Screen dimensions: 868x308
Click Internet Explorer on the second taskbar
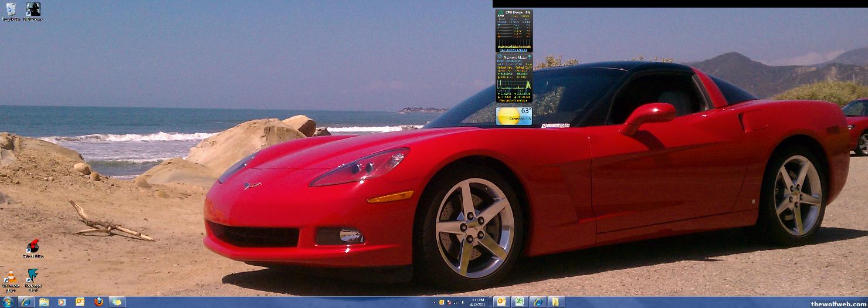537,302
